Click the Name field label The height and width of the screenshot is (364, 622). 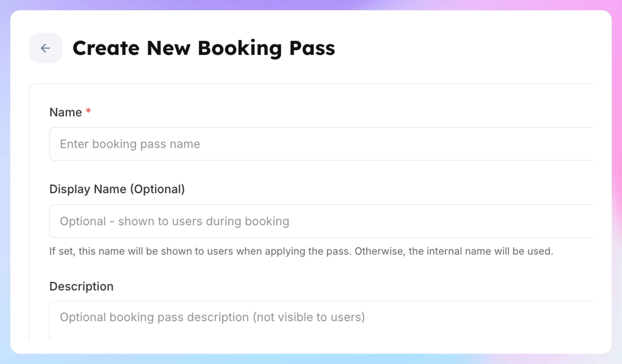(x=66, y=112)
